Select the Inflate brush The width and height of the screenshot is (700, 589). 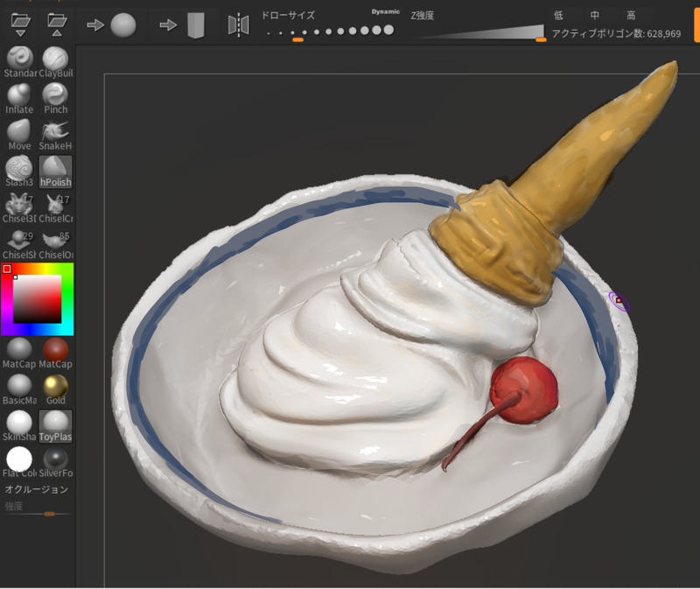pyautogui.click(x=19, y=98)
